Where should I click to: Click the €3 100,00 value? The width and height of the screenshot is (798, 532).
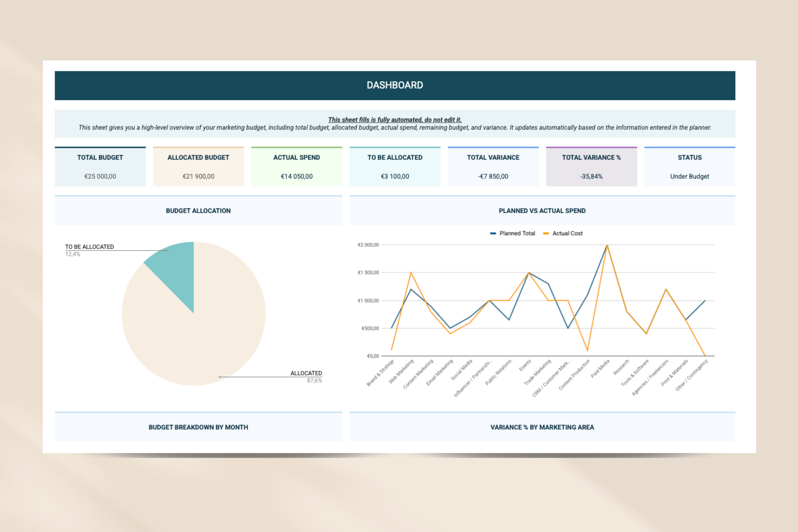coord(395,176)
